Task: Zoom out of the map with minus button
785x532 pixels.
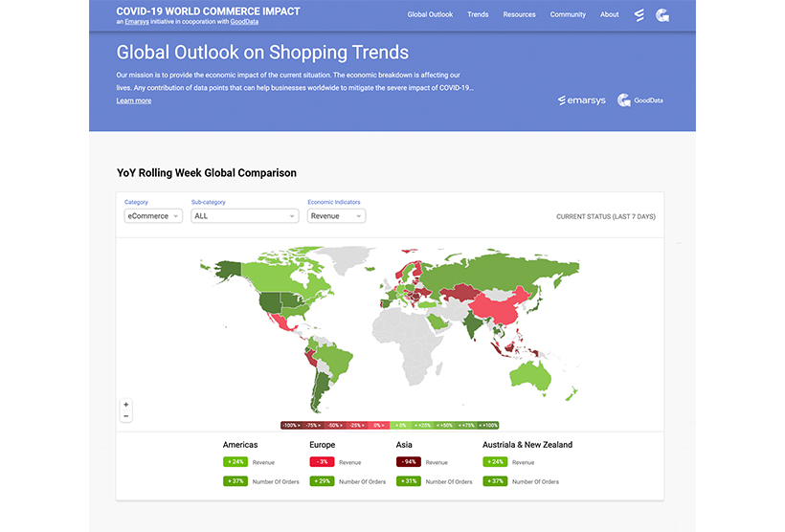Action: [x=126, y=416]
